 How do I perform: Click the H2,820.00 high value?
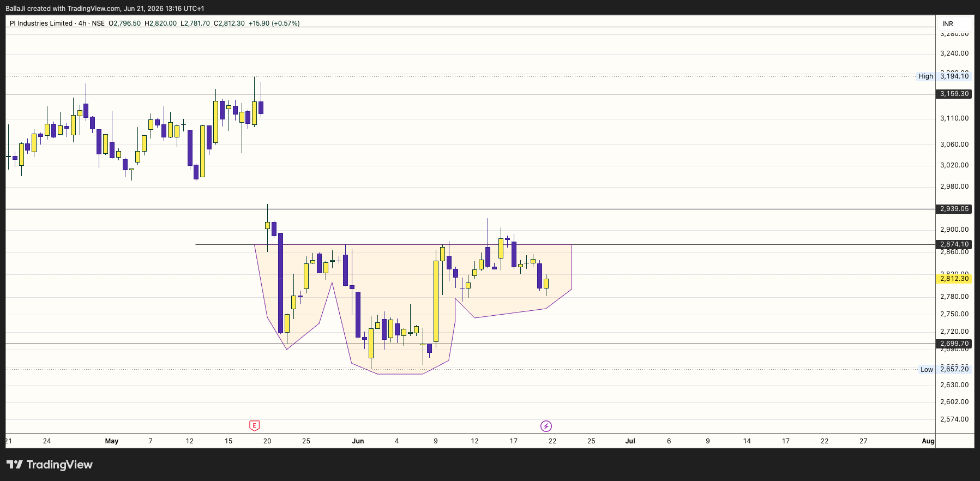click(x=160, y=23)
